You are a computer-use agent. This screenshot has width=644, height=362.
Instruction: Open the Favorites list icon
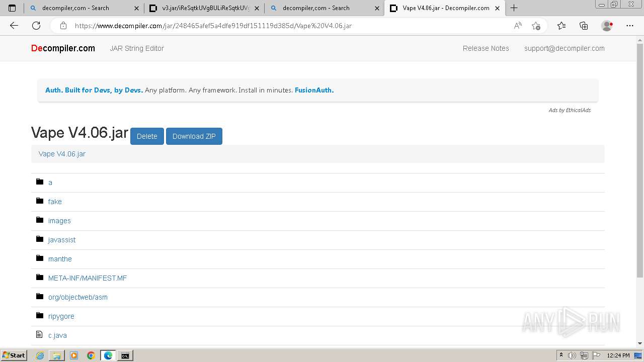click(561, 26)
